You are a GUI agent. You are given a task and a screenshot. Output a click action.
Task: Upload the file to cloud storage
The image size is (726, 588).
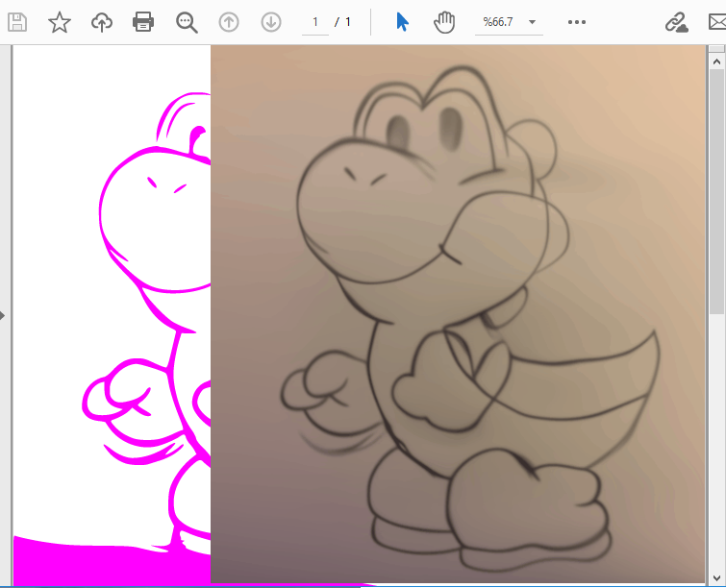tap(102, 22)
